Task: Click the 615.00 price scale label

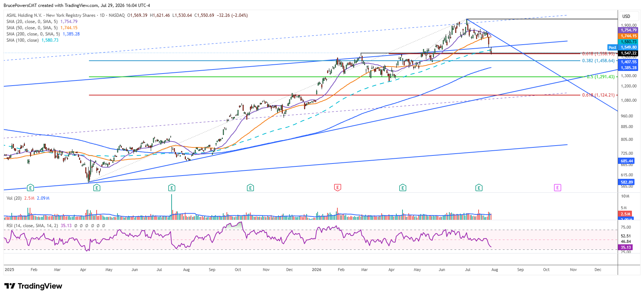Action: [627, 175]
